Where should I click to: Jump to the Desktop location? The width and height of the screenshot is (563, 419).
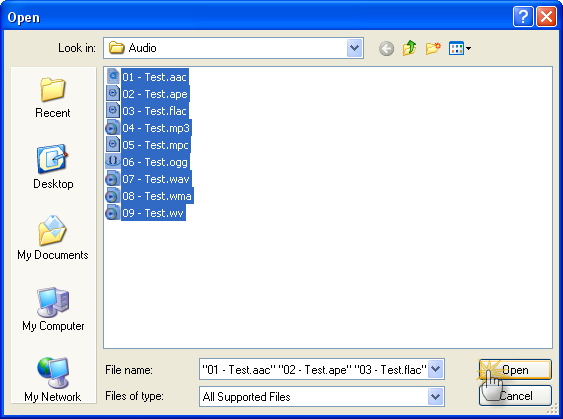point(53,167)
